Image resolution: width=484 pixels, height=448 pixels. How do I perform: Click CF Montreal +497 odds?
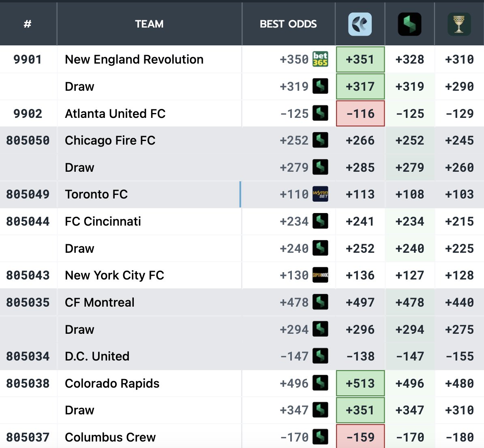(x=360, y=302)
